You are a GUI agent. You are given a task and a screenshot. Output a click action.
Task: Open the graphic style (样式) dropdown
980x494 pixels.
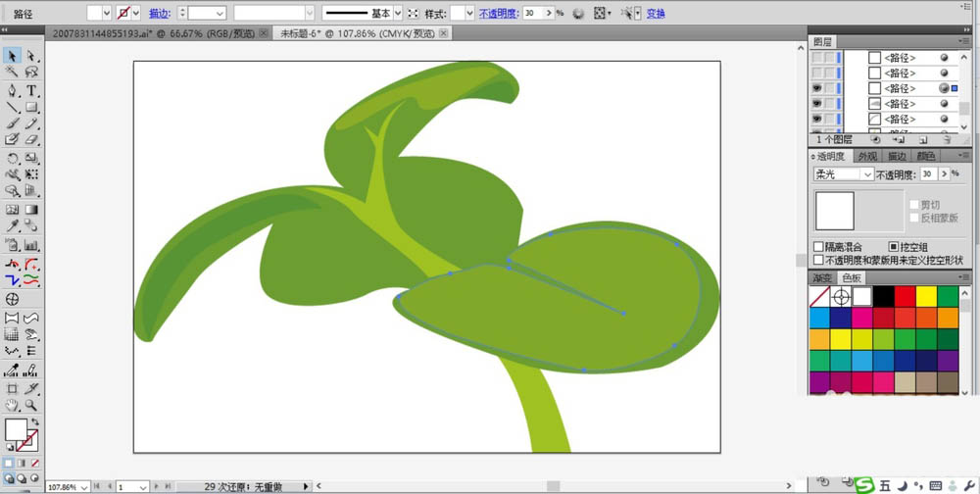470,13
